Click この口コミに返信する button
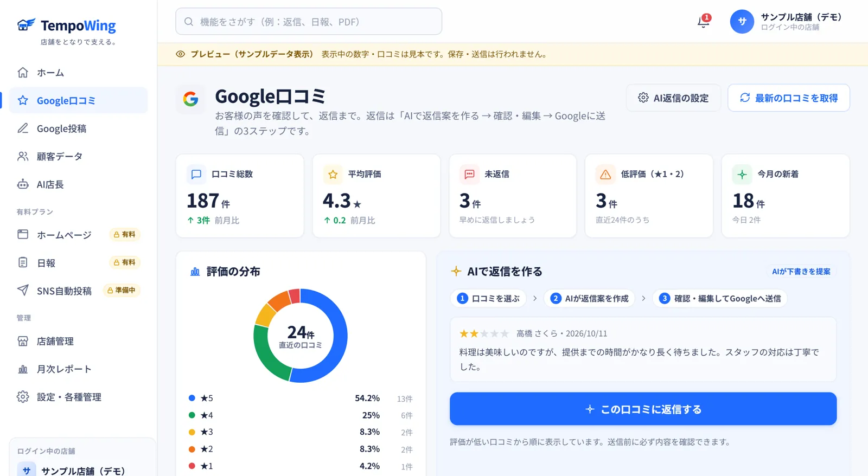868x476 pixels. click(643, 409)
